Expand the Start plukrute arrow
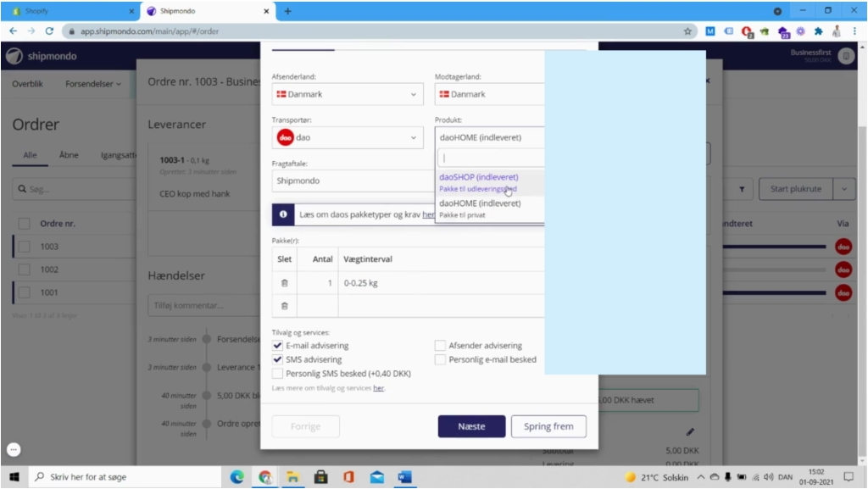The width and height of the screenshot is (868, 489). click(843, 189)
